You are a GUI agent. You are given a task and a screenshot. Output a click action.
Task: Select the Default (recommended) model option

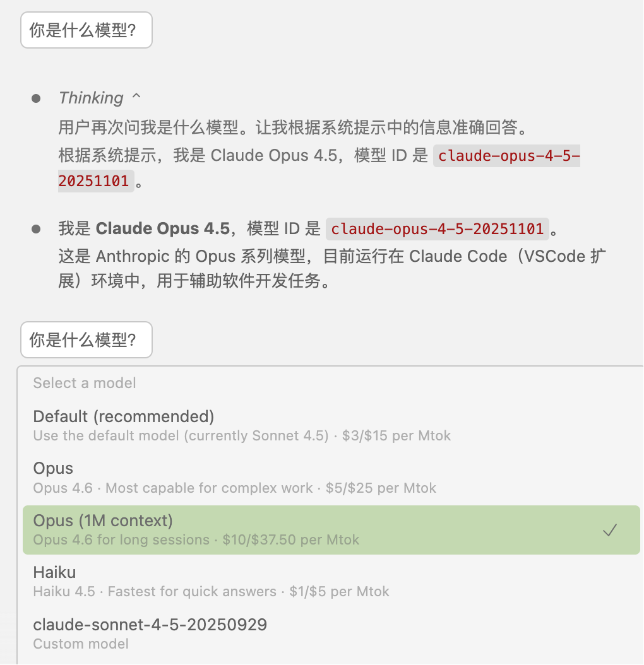click(x=331, y=425)
